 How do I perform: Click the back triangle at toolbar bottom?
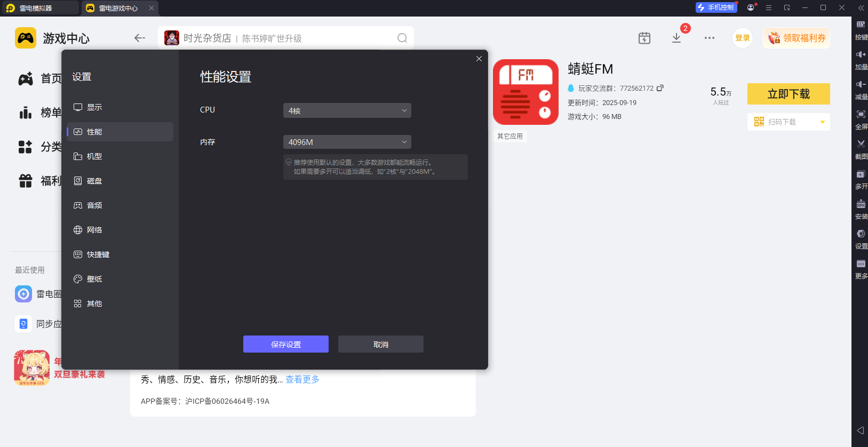861,430
